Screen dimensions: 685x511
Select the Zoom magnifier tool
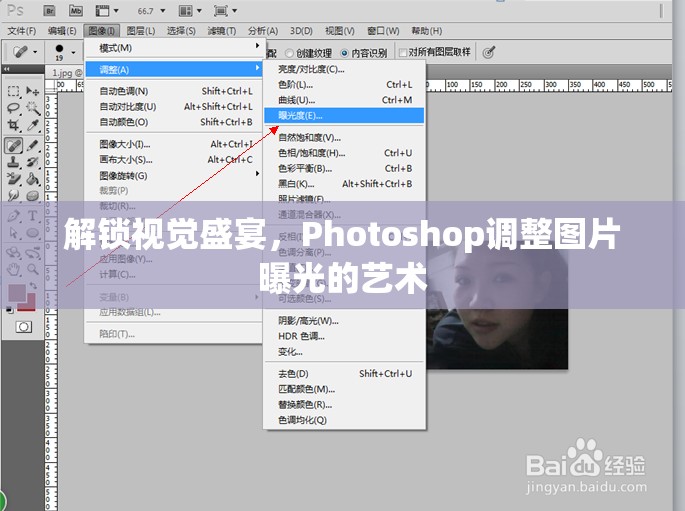pos(33,269)
